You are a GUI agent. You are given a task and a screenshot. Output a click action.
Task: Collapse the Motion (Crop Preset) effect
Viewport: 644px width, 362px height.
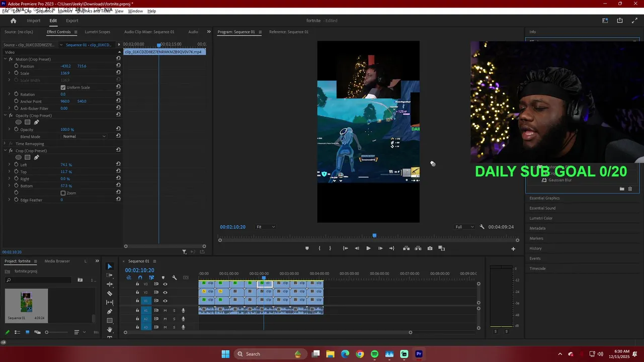(5, 59)
